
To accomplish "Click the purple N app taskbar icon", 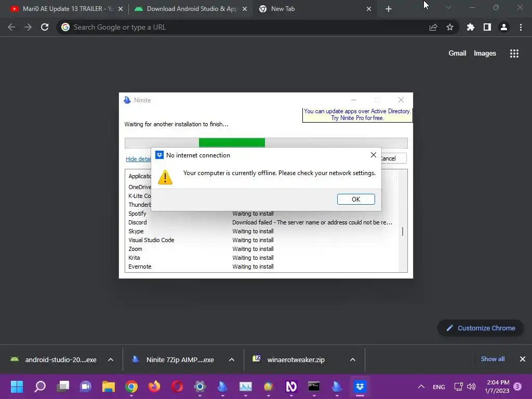I will click(291, 387).
